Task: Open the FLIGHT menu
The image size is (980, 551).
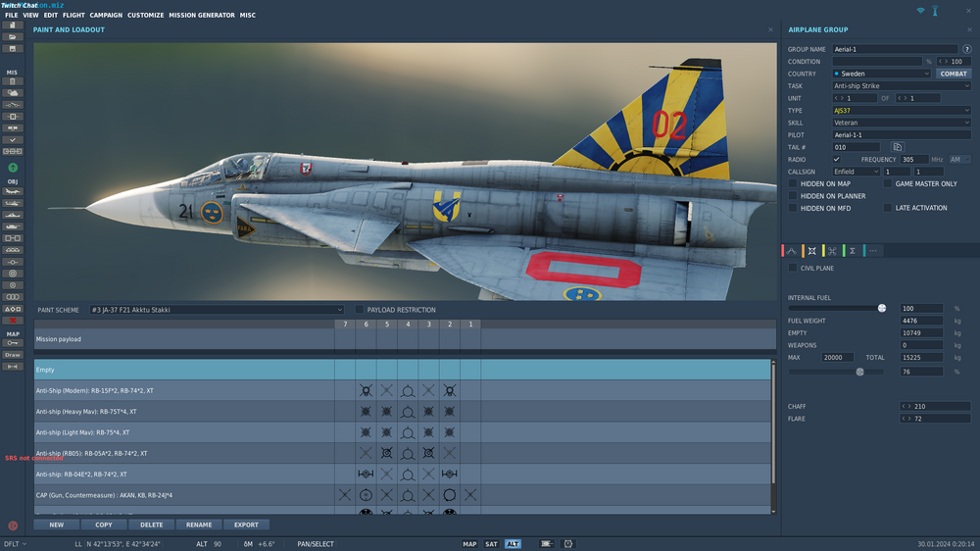Action: coord(73,15)
